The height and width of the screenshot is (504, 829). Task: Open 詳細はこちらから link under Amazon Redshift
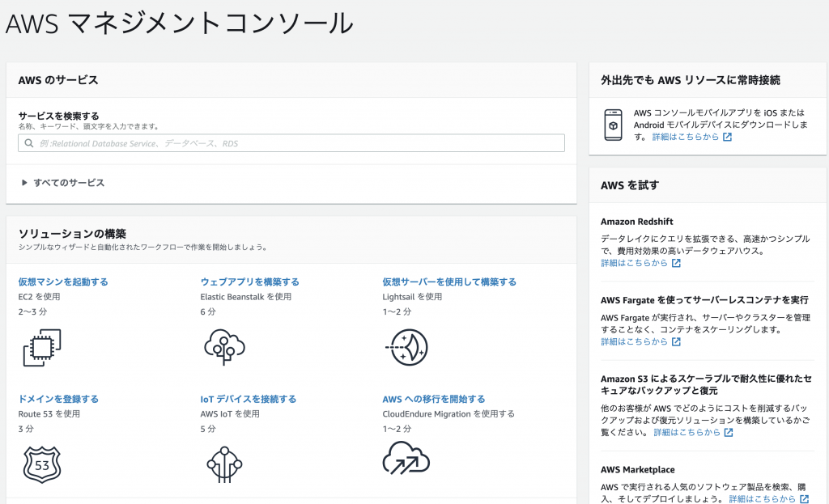tap(634, 263)
